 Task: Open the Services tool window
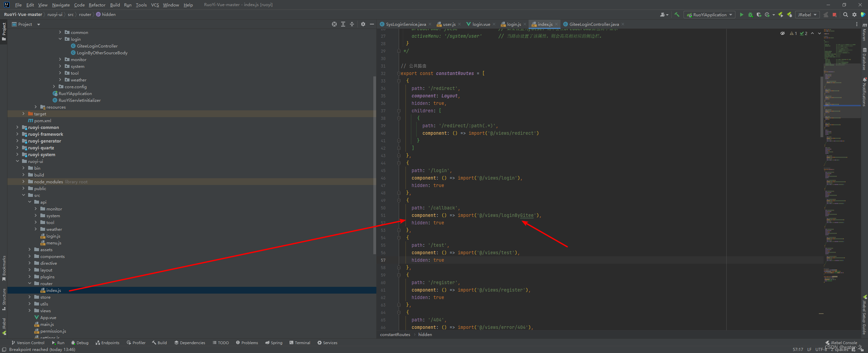(327, 342)
